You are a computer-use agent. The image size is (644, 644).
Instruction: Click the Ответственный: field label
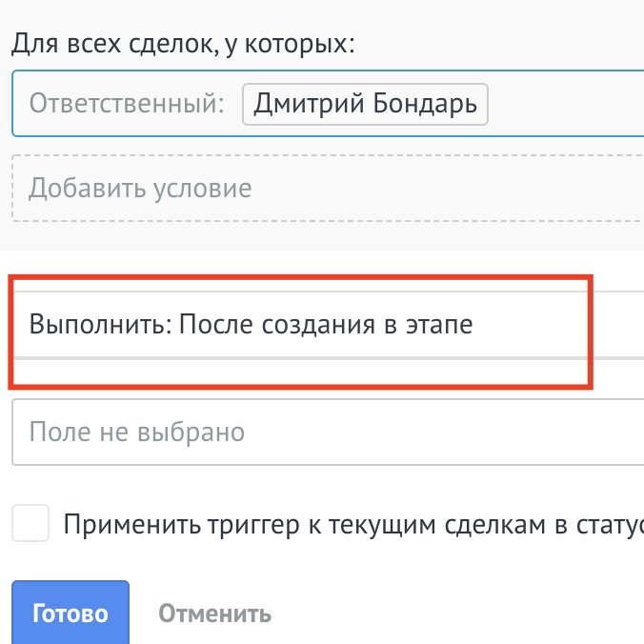pyautogui.click(x=127, y=103)
